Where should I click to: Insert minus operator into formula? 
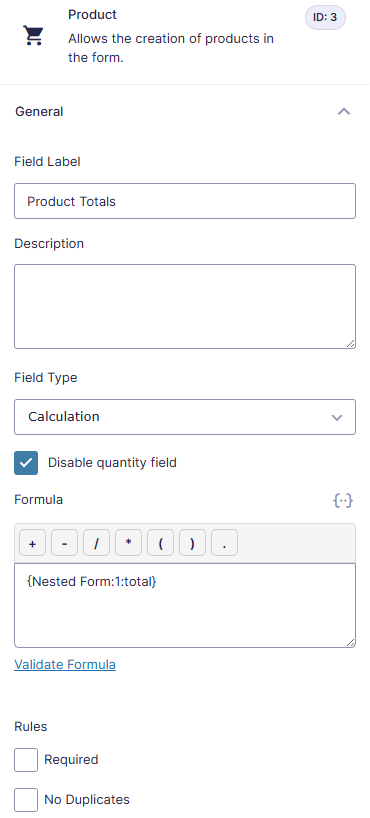(x=65, y=543)
